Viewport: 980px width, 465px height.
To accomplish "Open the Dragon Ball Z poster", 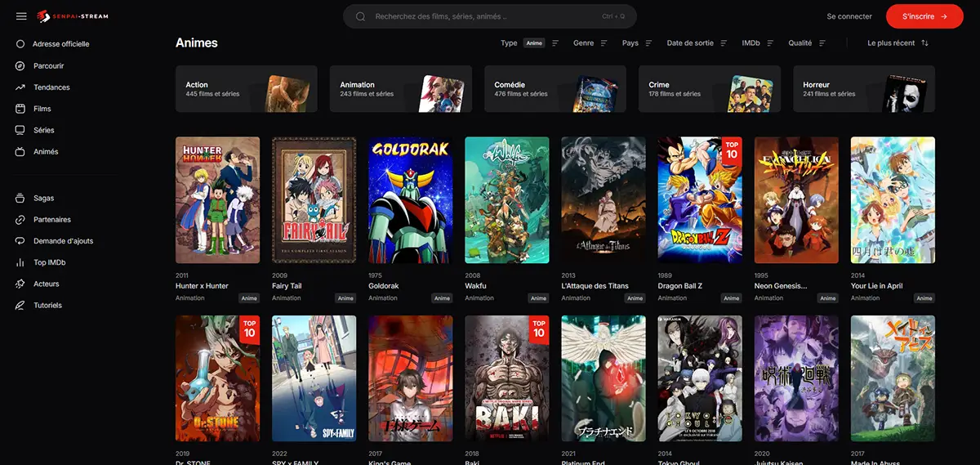I will (x=700, y=199).
